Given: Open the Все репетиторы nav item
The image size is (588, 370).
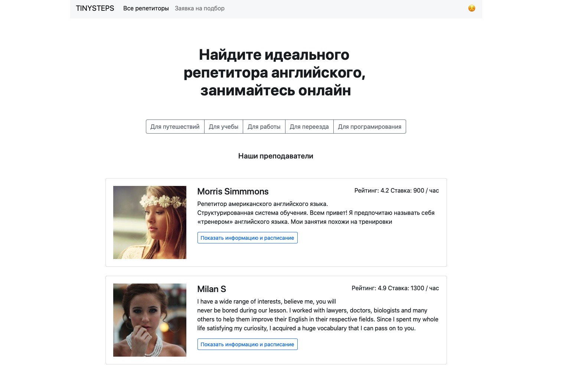Looking at the screenshot, I should point(146,8).
